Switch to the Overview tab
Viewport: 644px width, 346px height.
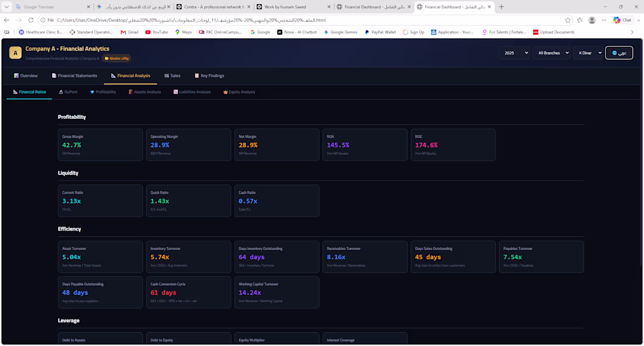click(x=26, y=76)
